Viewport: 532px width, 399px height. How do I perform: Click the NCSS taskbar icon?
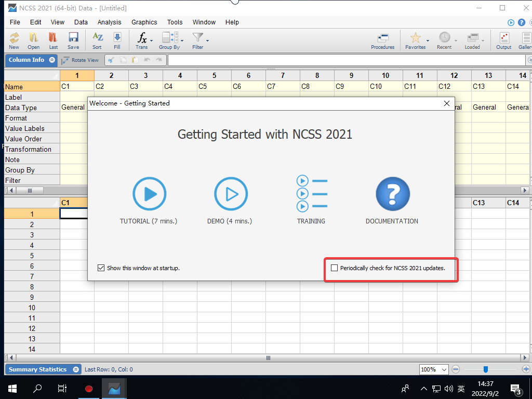(x=114, y=389)
